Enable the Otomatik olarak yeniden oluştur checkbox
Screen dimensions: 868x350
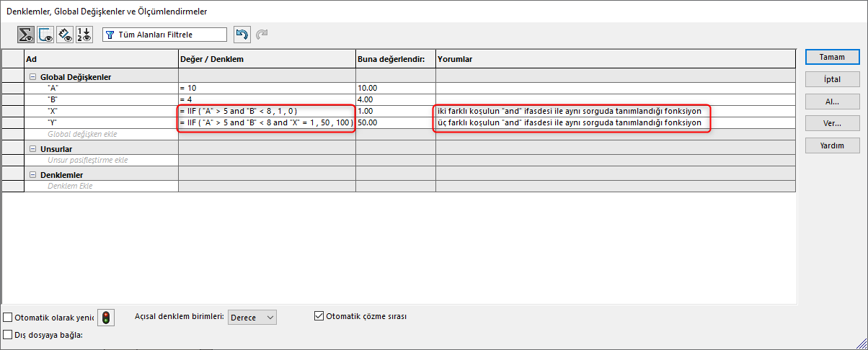8,317
